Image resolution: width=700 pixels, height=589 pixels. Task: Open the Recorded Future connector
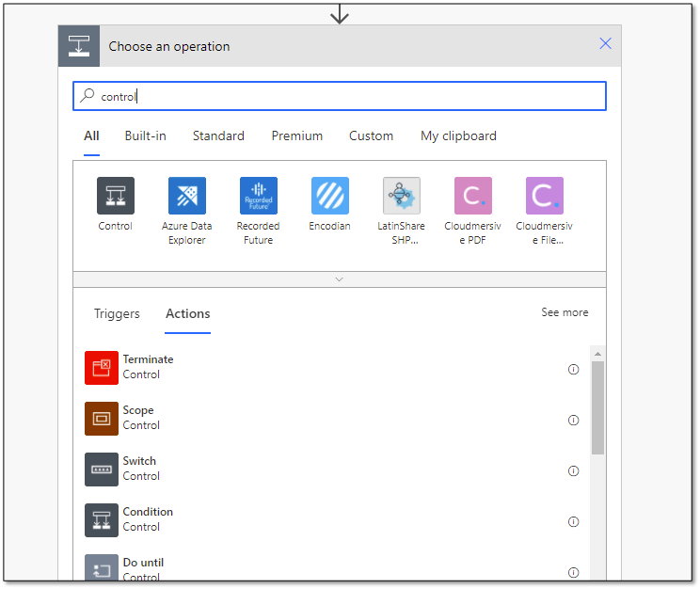[259, 196]
